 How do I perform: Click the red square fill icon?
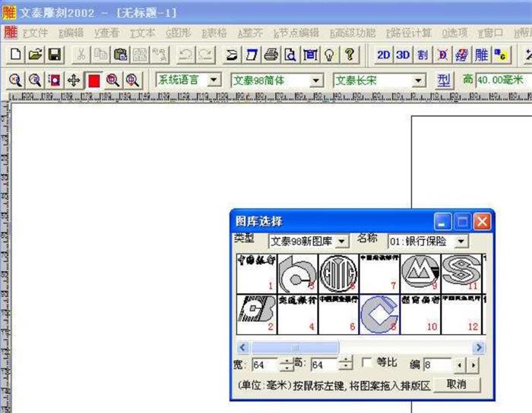[93, 80]
